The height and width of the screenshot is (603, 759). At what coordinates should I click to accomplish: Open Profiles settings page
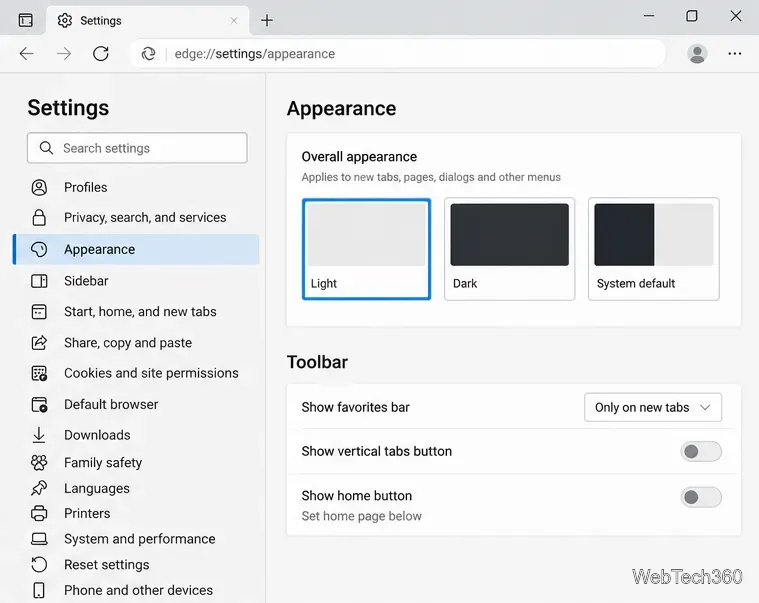click(x=136, y=187)
